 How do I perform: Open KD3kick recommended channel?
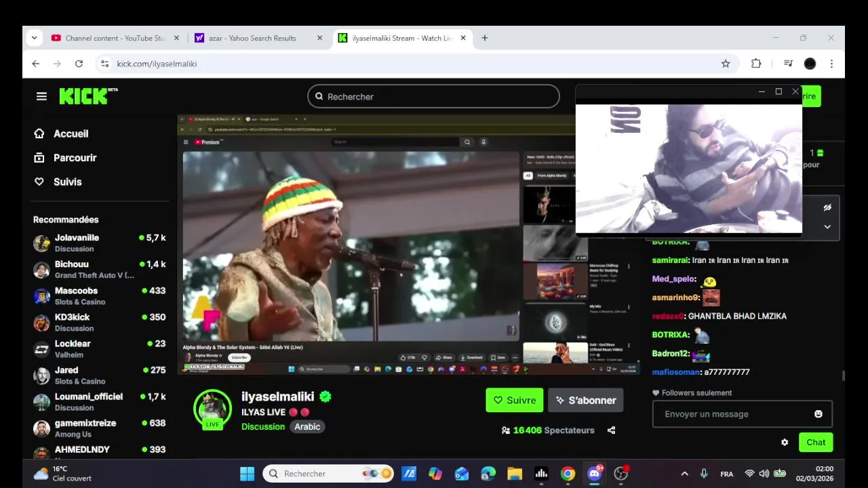click(x=100, y=323)
